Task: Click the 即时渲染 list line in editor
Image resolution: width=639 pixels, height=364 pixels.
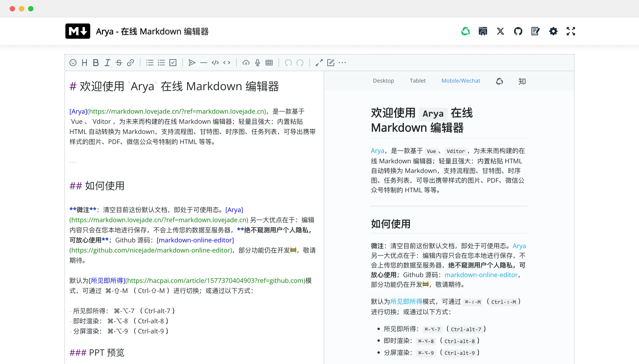Action: [119, 321]
